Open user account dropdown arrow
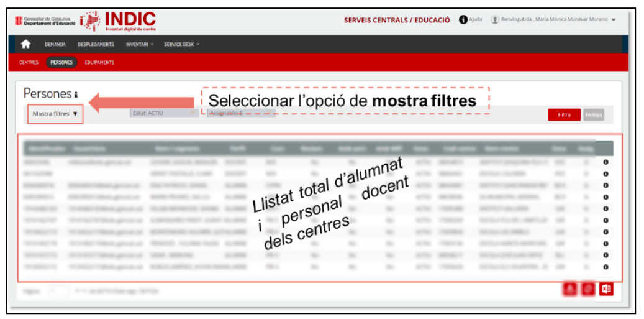The image size is (644, 319). [614, 20]
